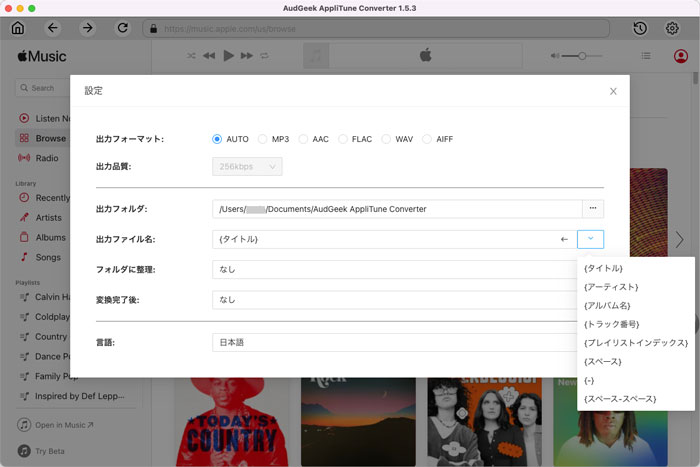Open the Country playlist
Viewport: 700px width, 467px height.
click(x=43, y=337)
